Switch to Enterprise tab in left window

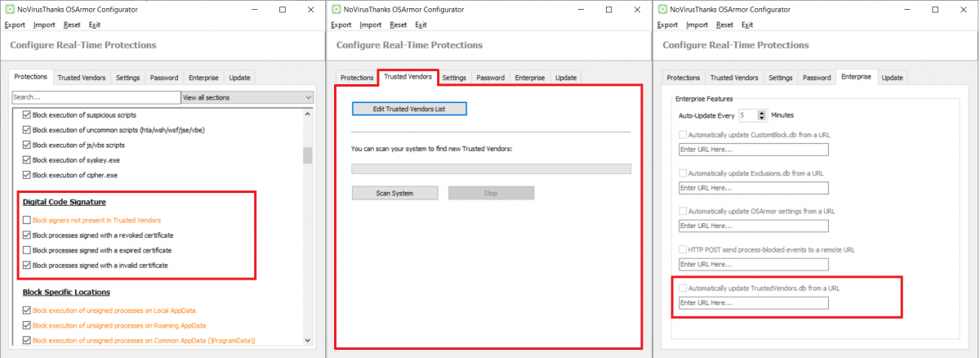coord(203,78)
